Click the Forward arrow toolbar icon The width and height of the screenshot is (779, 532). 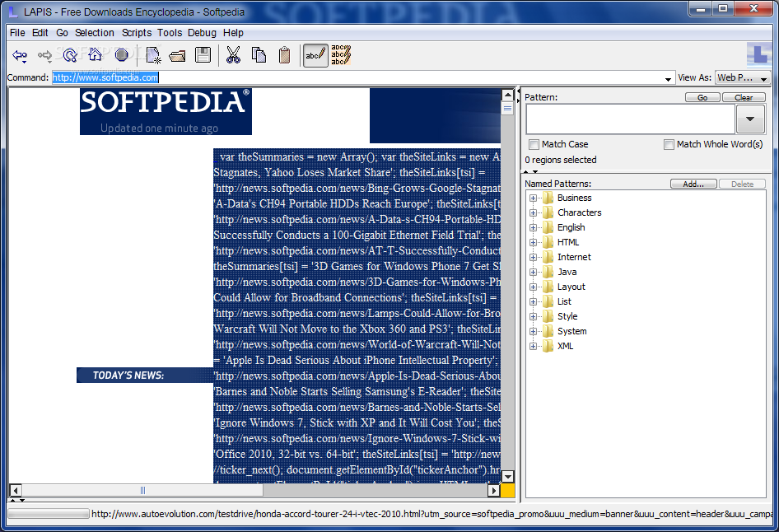tap(44, 55)
